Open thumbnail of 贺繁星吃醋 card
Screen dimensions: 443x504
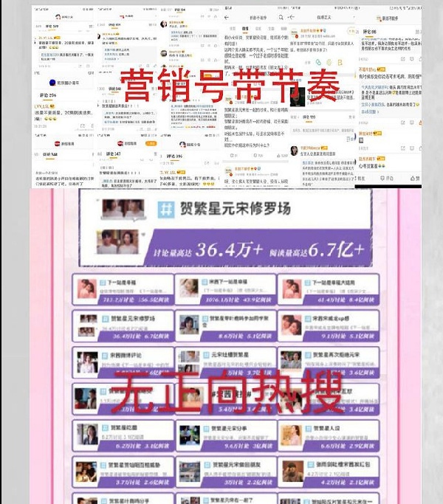click(86, 435)
